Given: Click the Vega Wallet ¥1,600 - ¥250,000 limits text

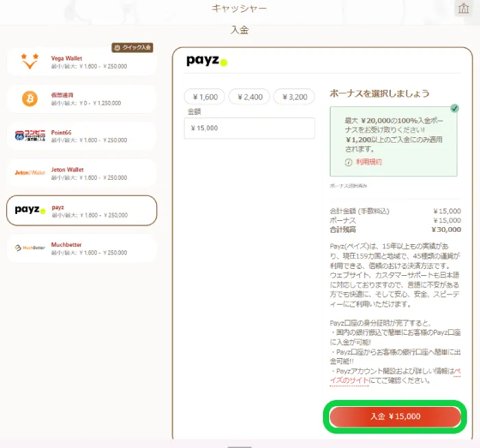Looking at the screenshot, I should click(89, 67).
